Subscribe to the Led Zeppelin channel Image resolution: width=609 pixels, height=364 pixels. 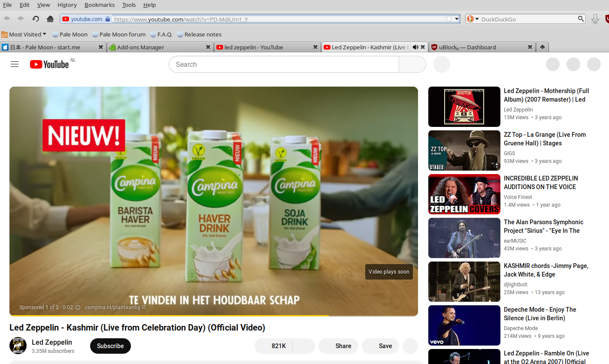pyautogui.click(x=110, y=346)
